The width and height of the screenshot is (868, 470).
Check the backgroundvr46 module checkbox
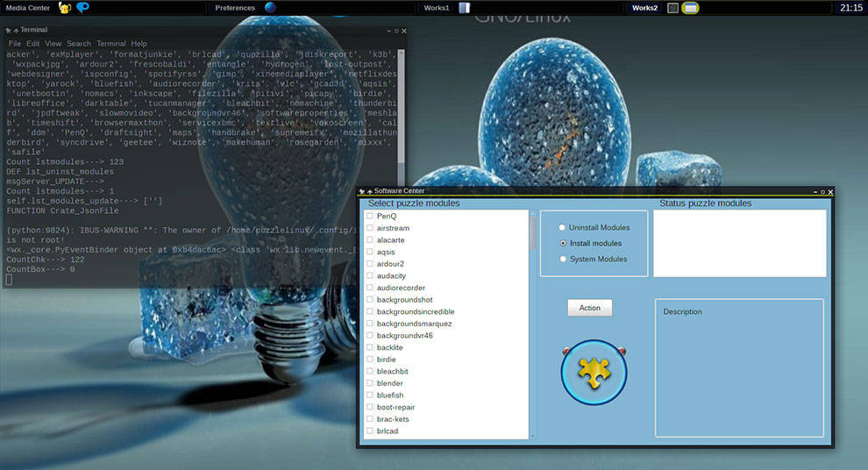tap(370, 335)
